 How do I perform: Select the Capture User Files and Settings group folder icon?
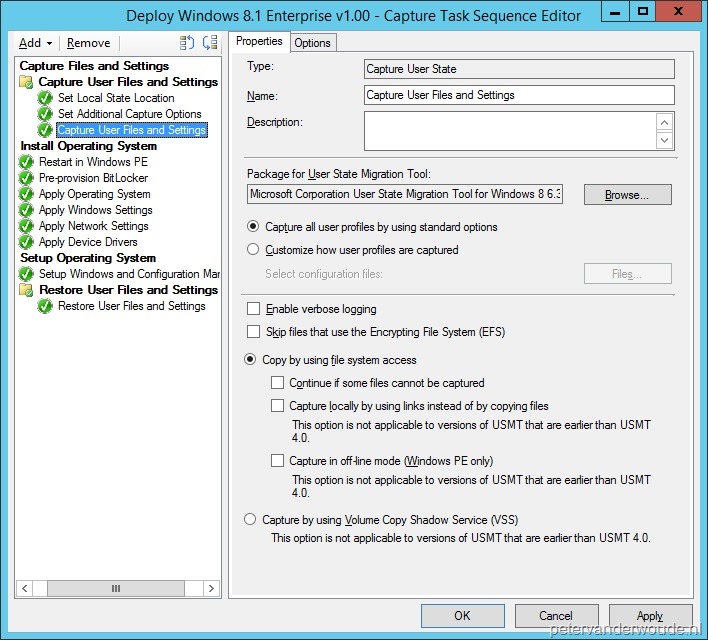[27, 82]
